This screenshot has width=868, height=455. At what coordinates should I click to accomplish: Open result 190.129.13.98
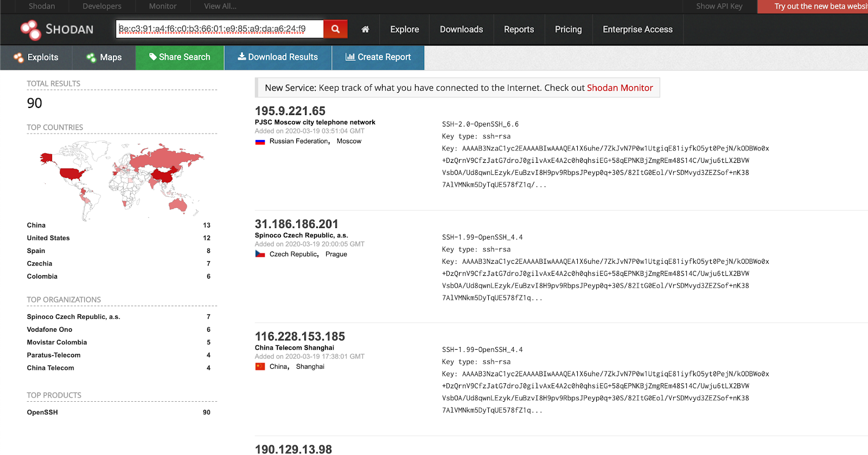(x=293, y=449)
